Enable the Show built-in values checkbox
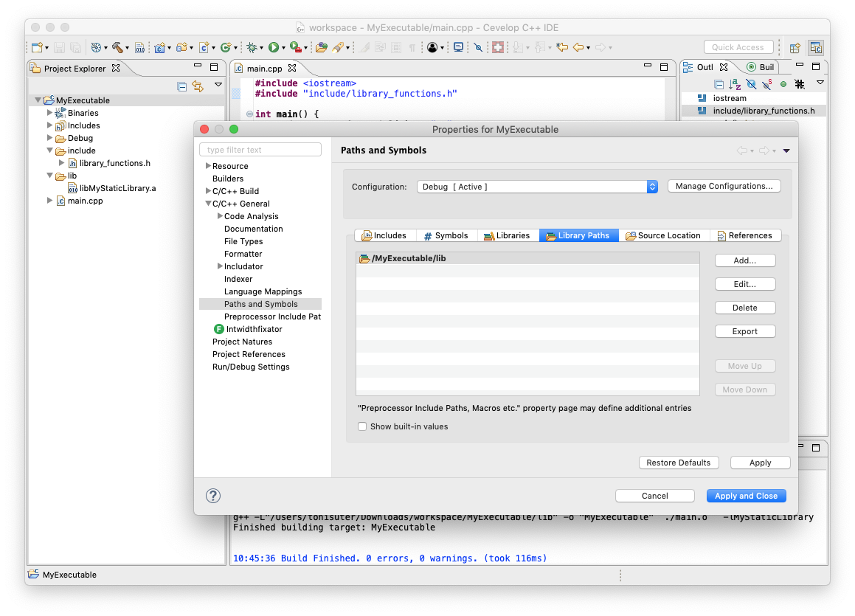 tap(362, 426)
